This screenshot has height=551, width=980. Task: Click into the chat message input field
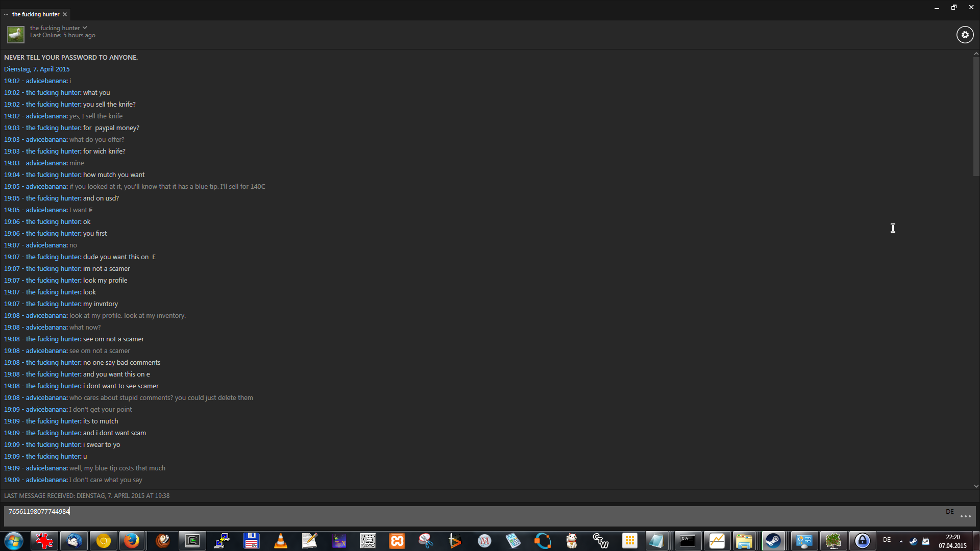click(x=459, y=515)
